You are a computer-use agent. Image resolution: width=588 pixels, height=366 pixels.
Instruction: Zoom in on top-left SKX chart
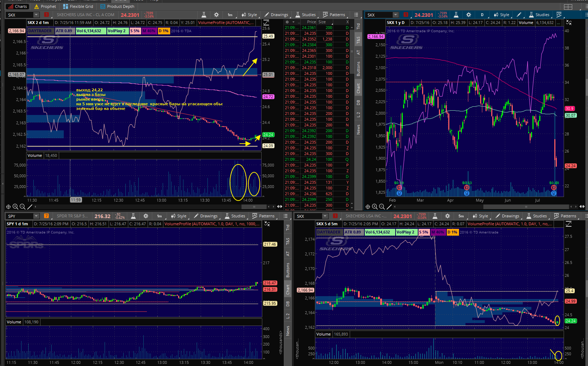[15, 207]
